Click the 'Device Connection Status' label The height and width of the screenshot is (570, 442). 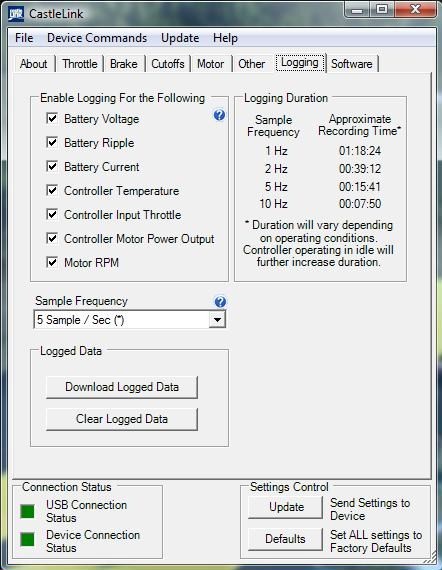pos(93,541)
